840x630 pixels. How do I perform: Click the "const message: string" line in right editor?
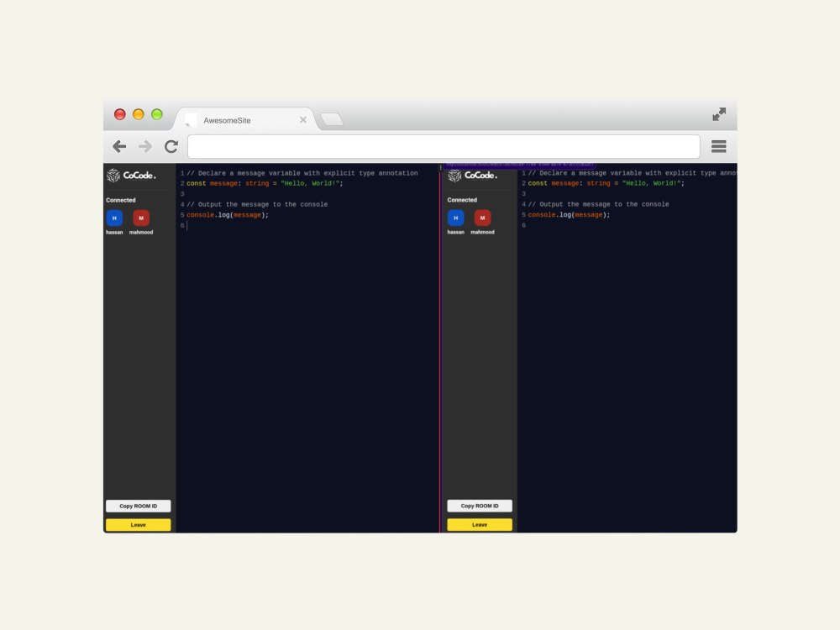606,183
